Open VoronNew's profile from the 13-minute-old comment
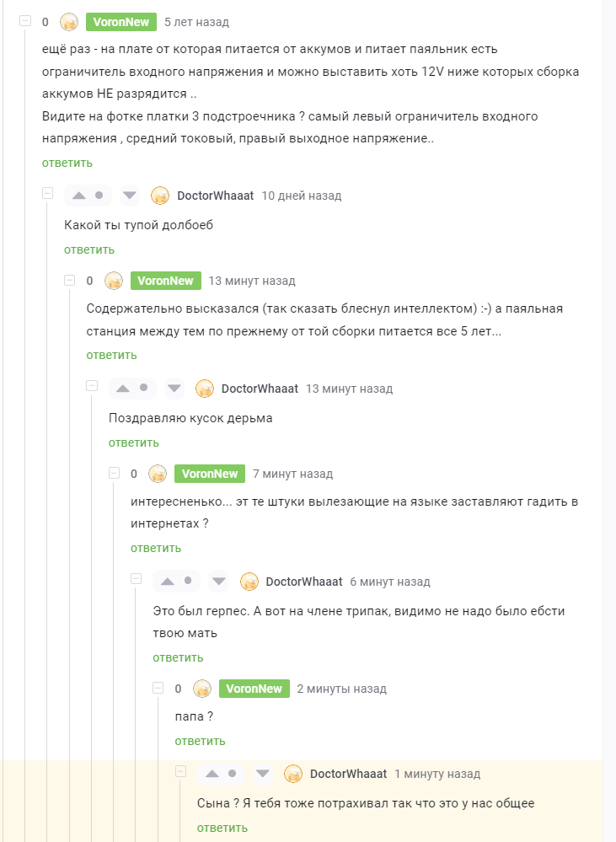The image size is (616, 842). point(165,281)
